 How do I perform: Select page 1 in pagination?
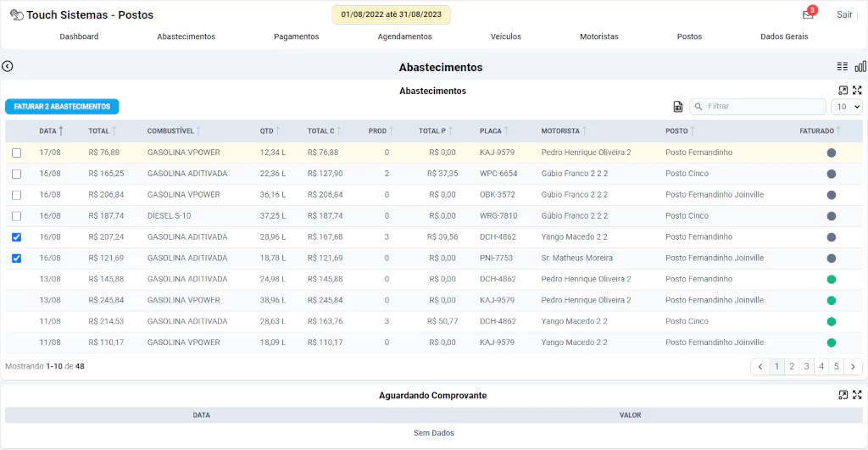(x=776, y=366)
